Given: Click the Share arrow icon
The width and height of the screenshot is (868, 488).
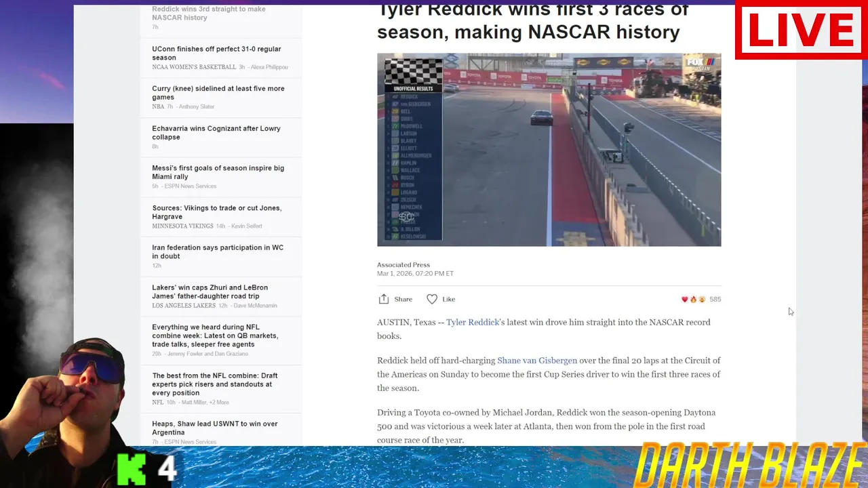Looking at the screenshot, I should click(x=384, y=299).
